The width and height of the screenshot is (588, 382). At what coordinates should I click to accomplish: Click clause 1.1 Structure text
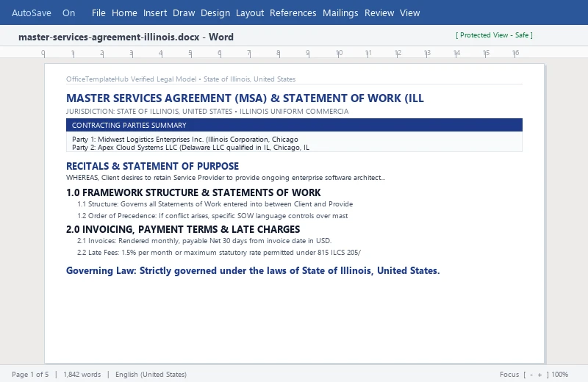point(215,204)
